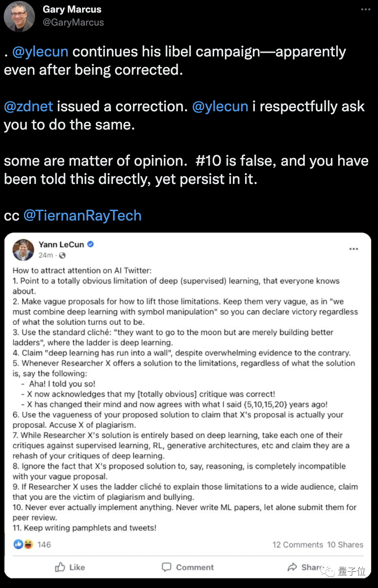Open the 10 Shares list
The height and width of the screenshot is (588, 378).
coord(345,545)
